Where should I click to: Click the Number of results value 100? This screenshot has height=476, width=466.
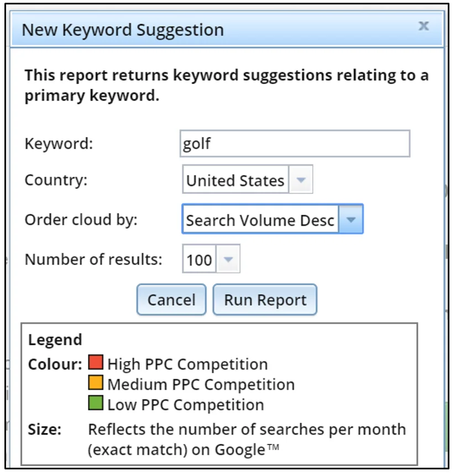[x=199, y=260]
